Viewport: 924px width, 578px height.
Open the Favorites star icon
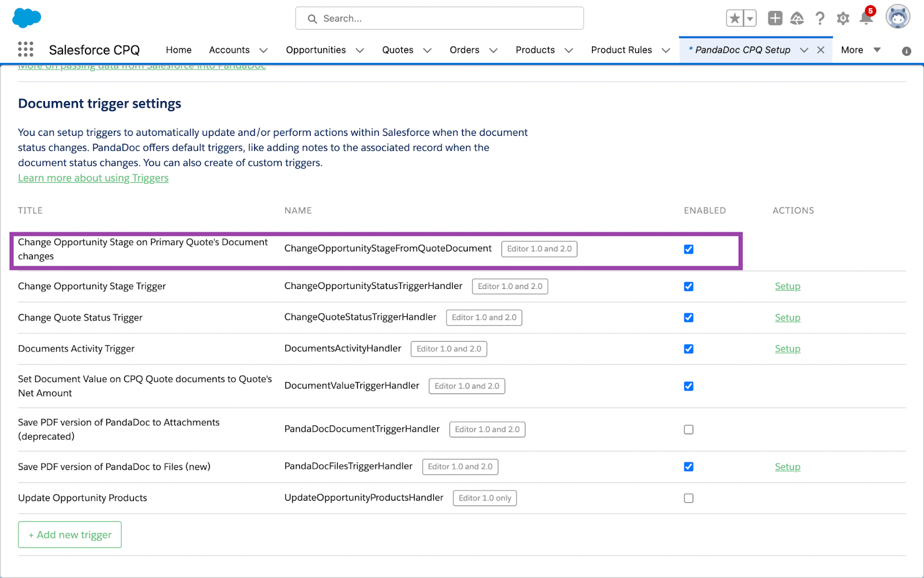coord(735,18)
